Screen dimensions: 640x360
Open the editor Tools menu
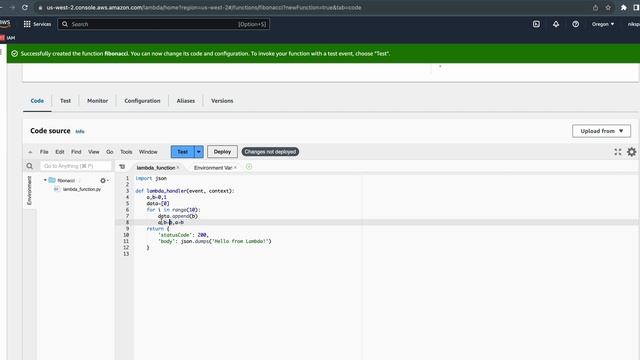click(x=126, y=152)
